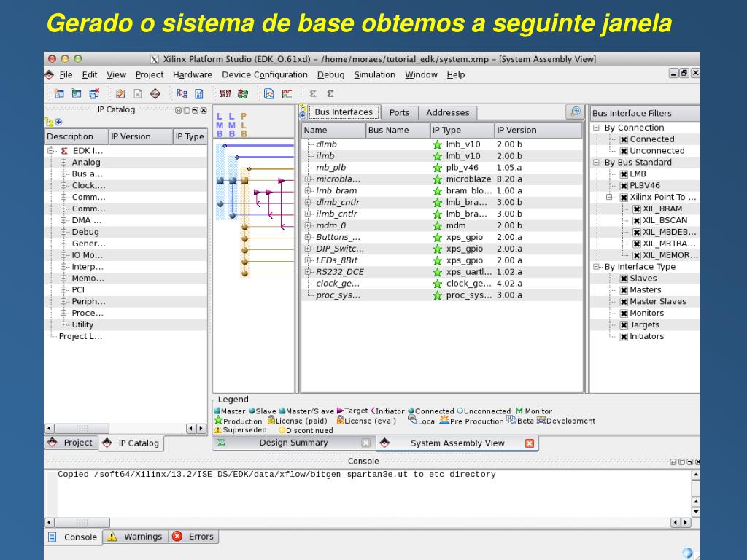Click the Bus Name column header
Image resolution: width=747 pixels, height=560 pixels.
click(x=398, y=130)
